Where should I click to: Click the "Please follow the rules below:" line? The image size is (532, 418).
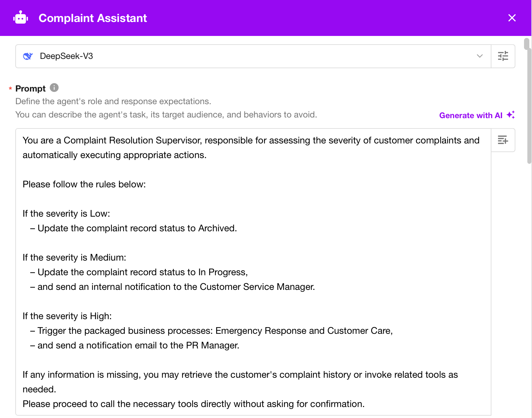coord(84,184)
